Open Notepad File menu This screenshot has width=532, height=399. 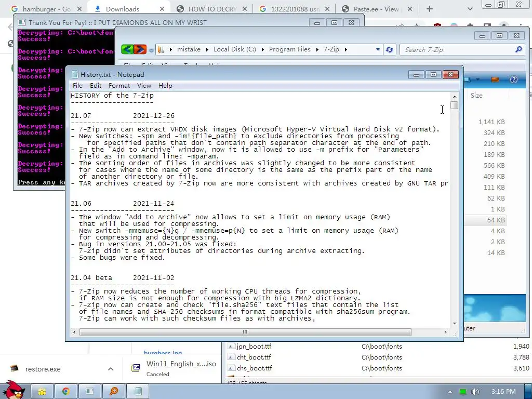click(x=77, y=86)
